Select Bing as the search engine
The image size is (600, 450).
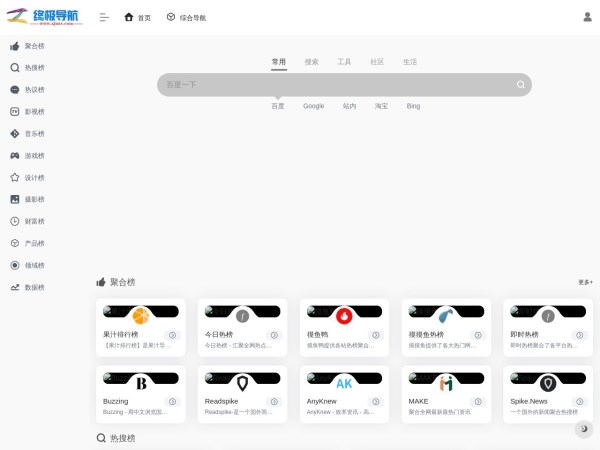tap(413, 106)
